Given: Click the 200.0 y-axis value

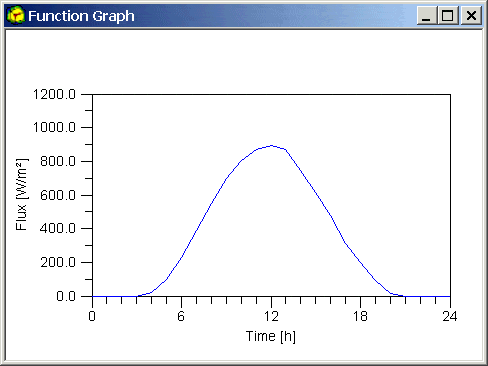Looking at the screenshot, I should [x=58, y=262].
